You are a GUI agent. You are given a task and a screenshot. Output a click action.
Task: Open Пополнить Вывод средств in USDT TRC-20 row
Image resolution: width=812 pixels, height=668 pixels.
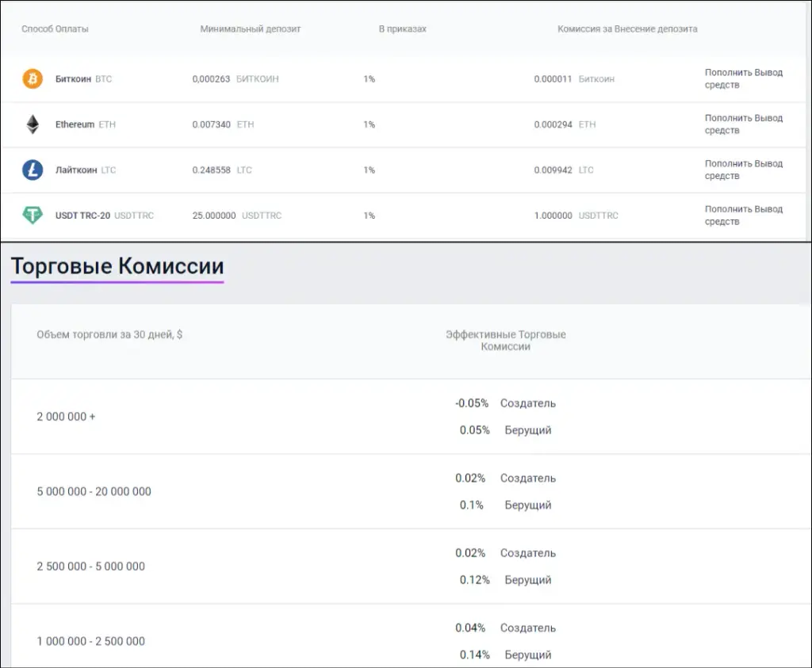point(744,216)
